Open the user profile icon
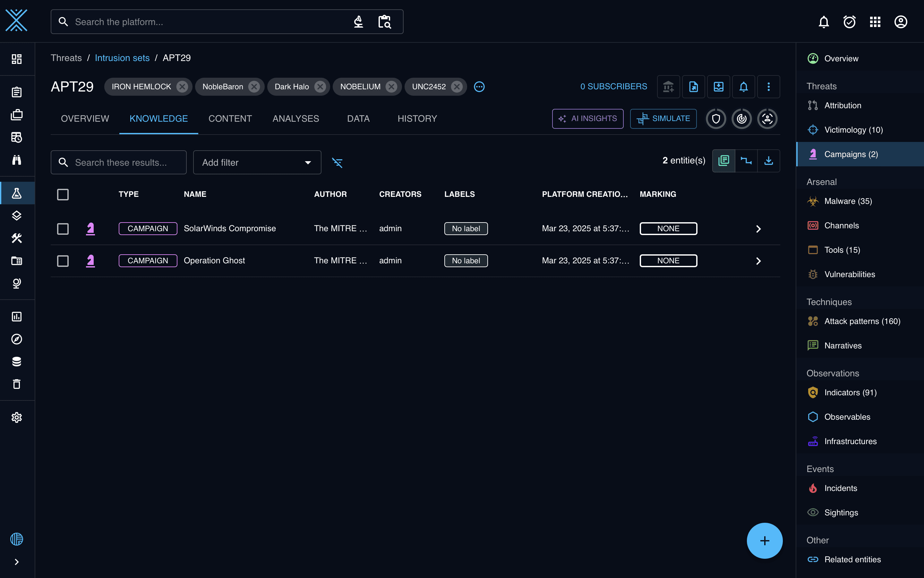The width and height of the screenshot is (924, 578). coord(900,22)
